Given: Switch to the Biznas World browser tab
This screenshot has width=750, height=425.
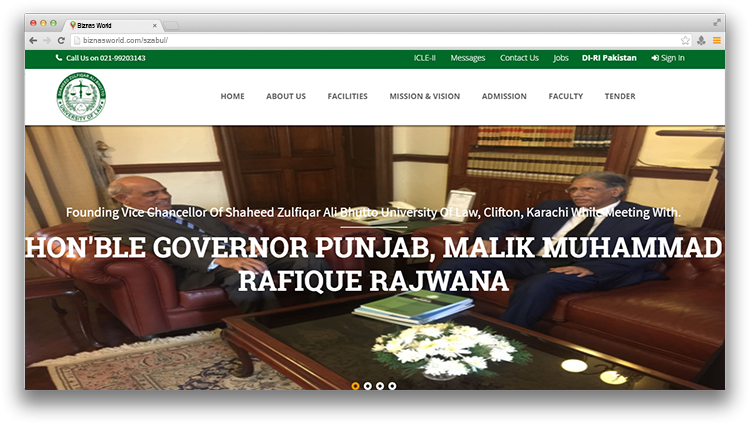Looking at the screenshot, I should coord(110,23).
